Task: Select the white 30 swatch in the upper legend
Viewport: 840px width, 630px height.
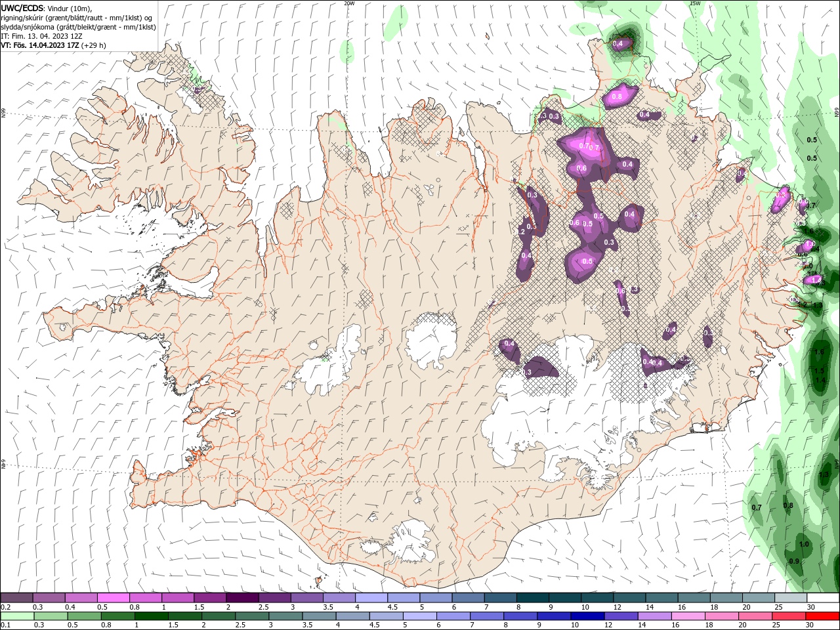Action: (x=822, y=598)
